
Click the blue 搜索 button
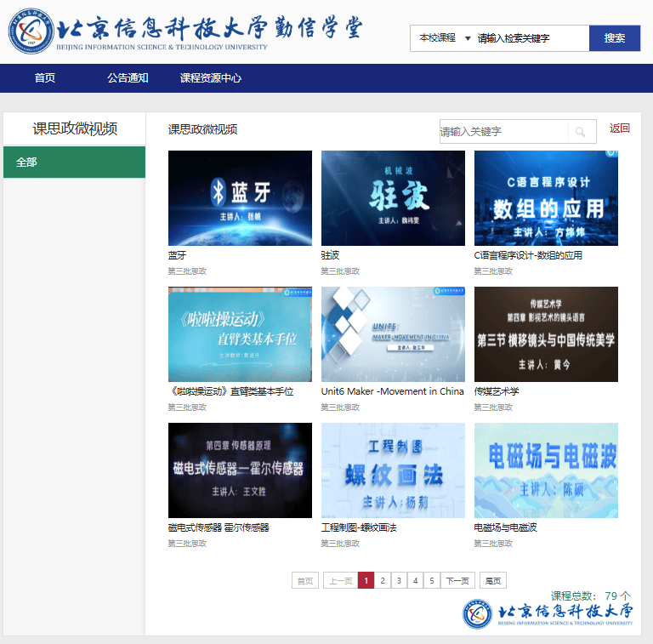coord(614,38)
